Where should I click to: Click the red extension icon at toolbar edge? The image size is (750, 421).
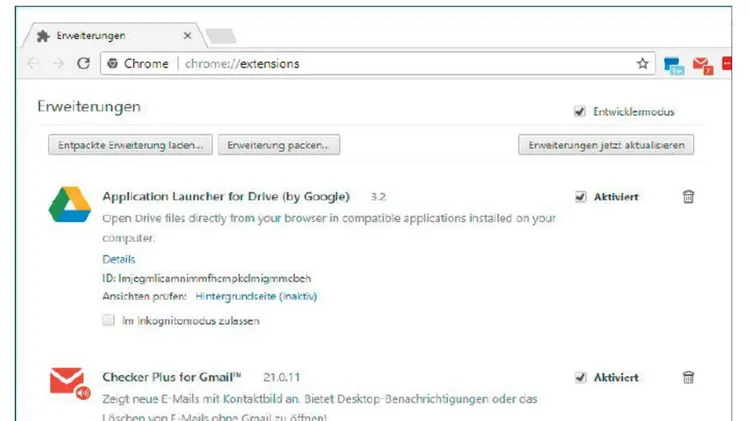727,64
